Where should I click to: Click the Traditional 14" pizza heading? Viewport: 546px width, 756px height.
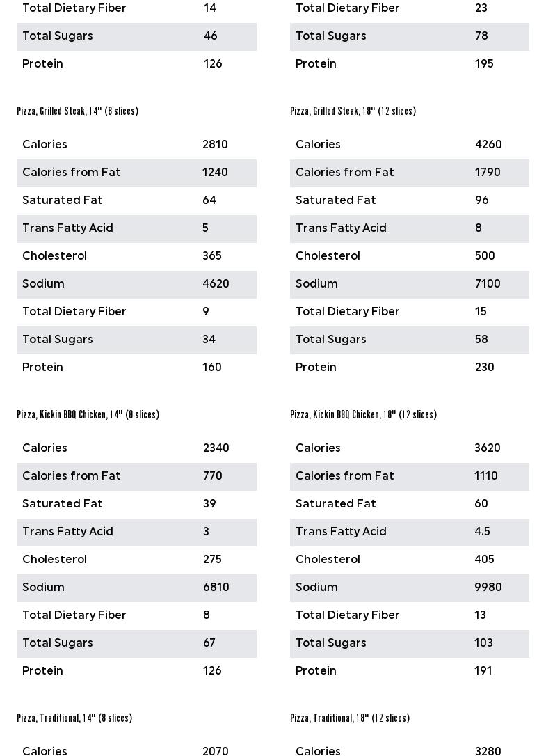tap(74, 718)
